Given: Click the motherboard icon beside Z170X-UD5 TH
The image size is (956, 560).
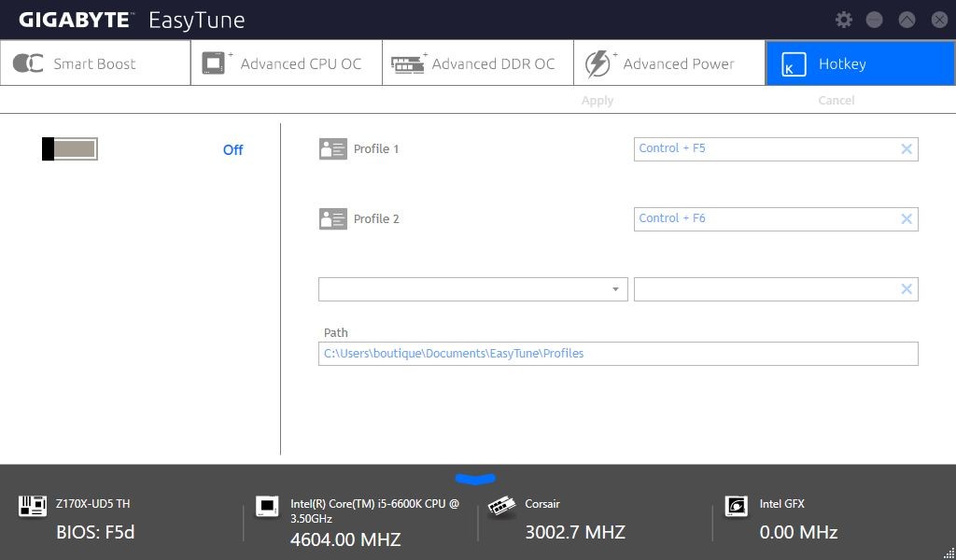Looking at the screenshot, I should click(x=33, y=506).
